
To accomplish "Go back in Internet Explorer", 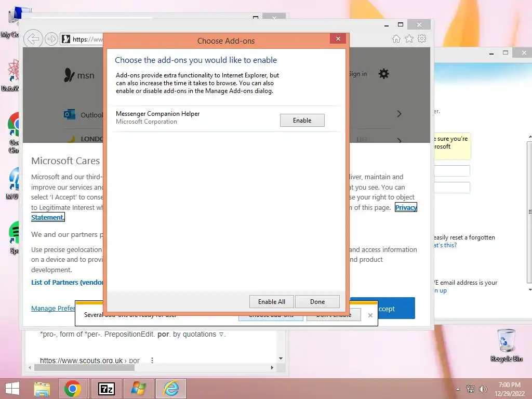I will click(x=33, y=39).
